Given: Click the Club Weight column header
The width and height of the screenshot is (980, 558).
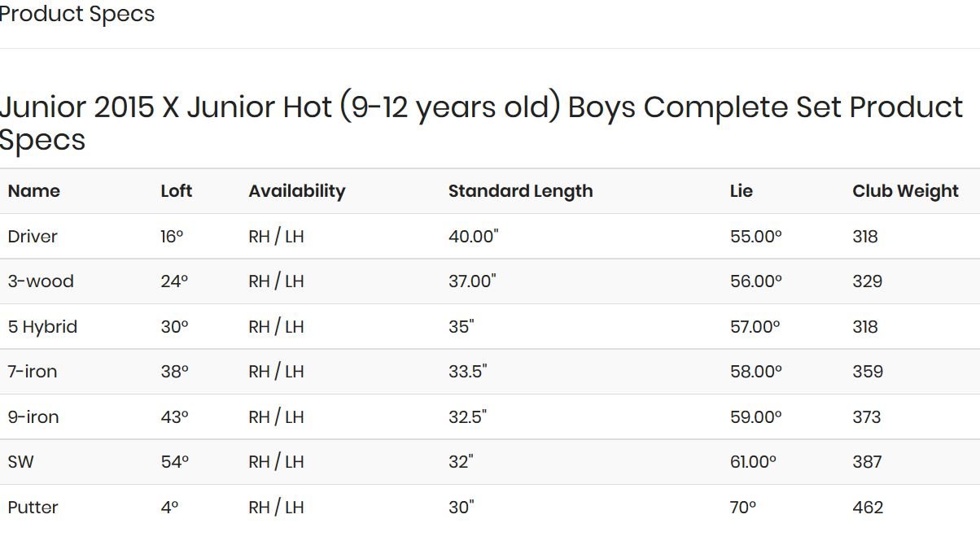Looking at the screenshot, I should click(905, 191).
